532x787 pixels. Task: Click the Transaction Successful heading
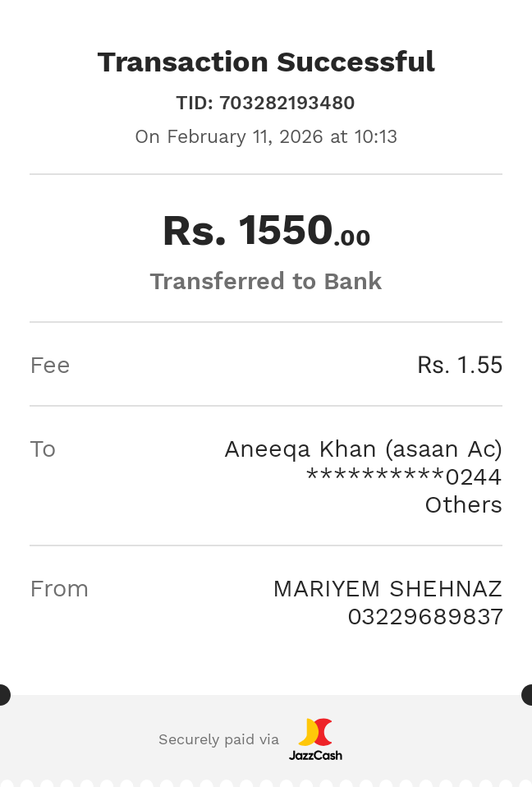266,62
